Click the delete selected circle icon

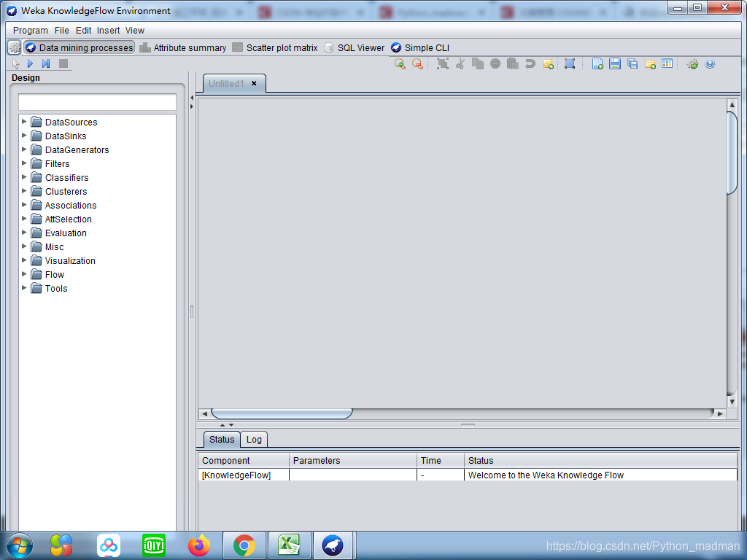[x=495, y=64]
